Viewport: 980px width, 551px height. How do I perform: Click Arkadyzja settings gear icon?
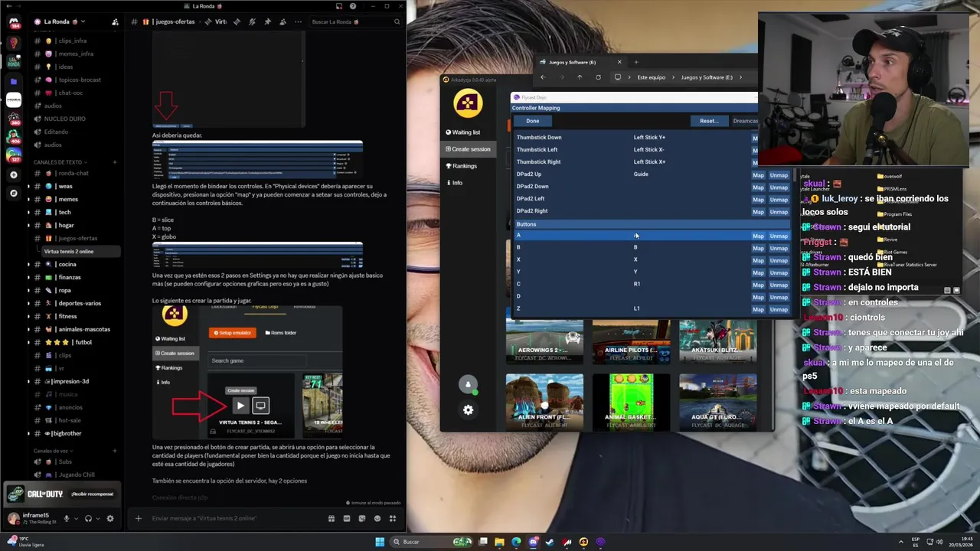click(468, 410)
